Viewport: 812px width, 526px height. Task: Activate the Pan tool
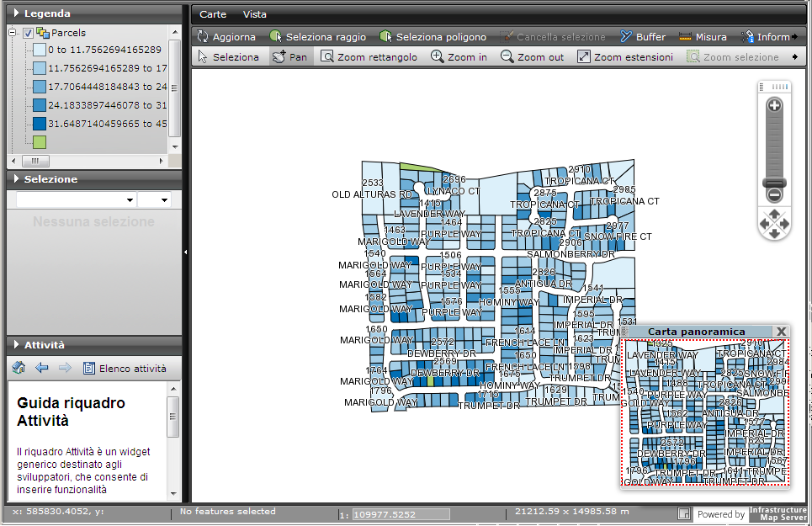[x=289, y=57]
